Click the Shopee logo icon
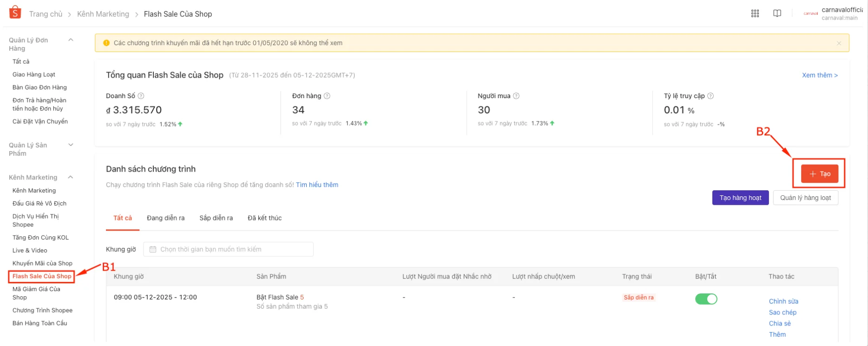 (15, 12)
